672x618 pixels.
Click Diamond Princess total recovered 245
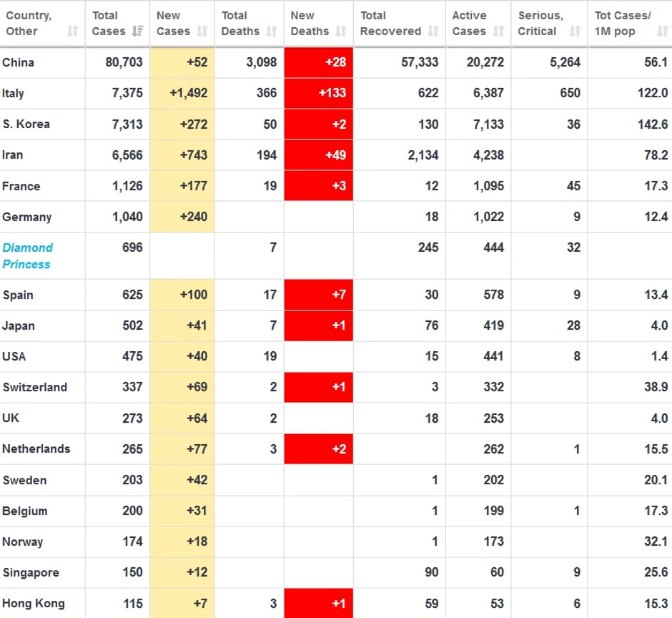[x=428, y=247]
